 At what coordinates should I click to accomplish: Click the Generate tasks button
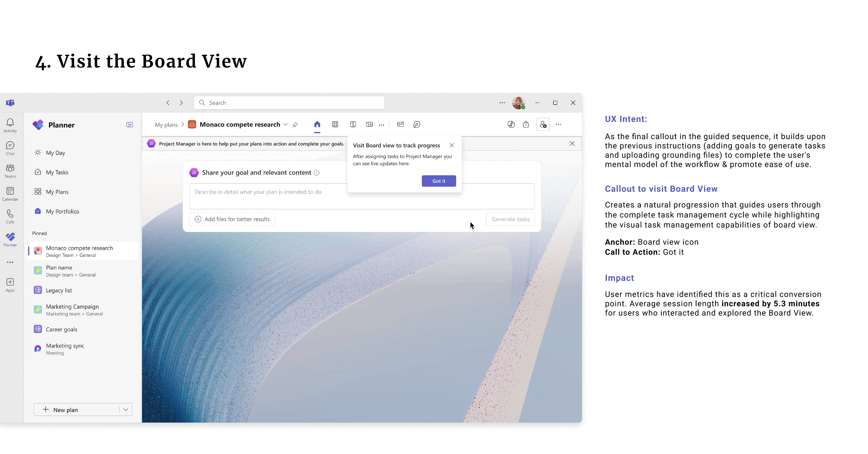click(x=510, y=219)
